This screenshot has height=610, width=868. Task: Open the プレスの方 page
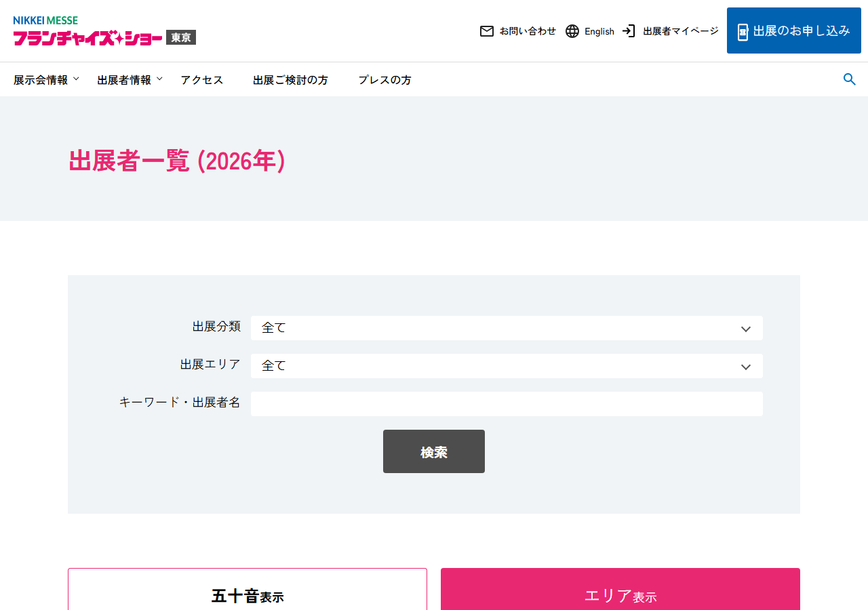384,80
